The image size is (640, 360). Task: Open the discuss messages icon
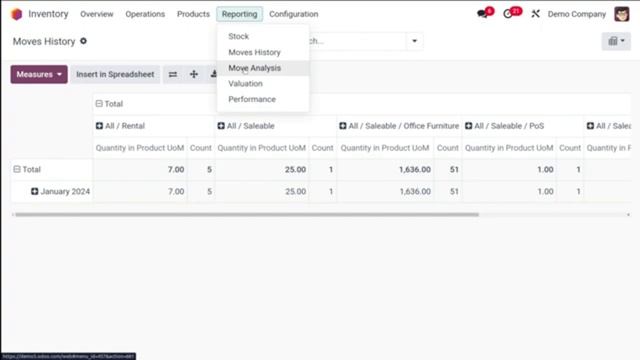coord(482,14)
